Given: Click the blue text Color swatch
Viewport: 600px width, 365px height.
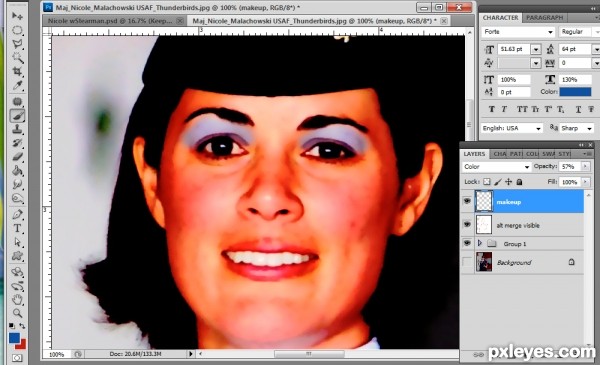Looking at the screenshot, I should [575, 92].
